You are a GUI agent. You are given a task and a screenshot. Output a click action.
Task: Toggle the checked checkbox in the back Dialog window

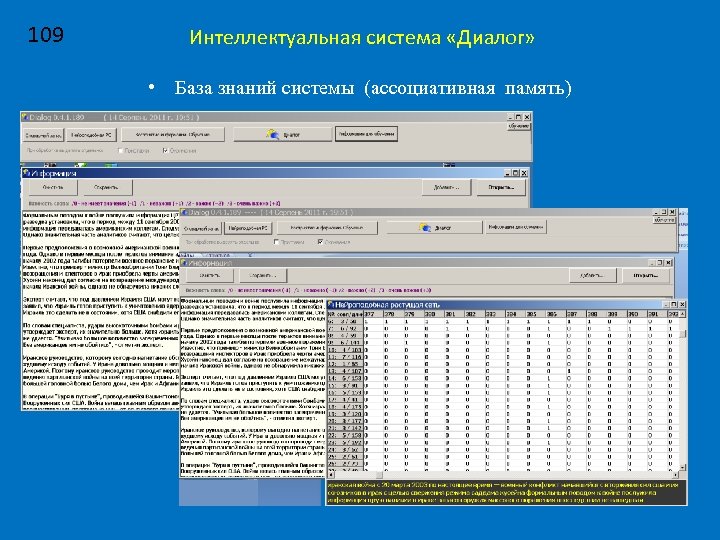coord(165,150)
